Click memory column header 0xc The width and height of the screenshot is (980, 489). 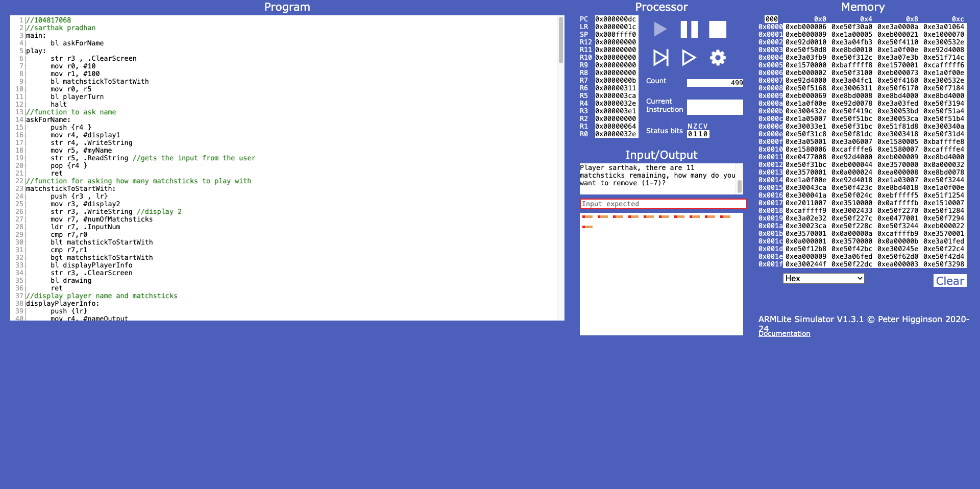tap(958, 19)
